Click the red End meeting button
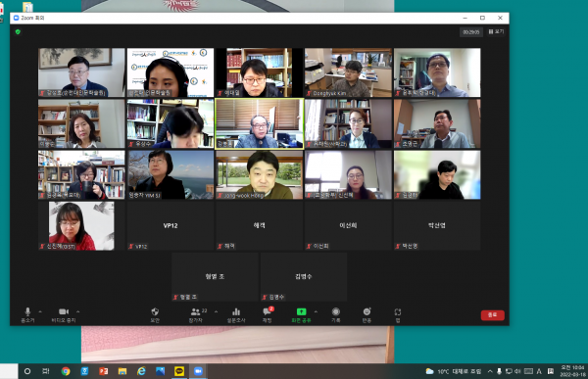Screen dimensions: 588x379 pos(492,315)
